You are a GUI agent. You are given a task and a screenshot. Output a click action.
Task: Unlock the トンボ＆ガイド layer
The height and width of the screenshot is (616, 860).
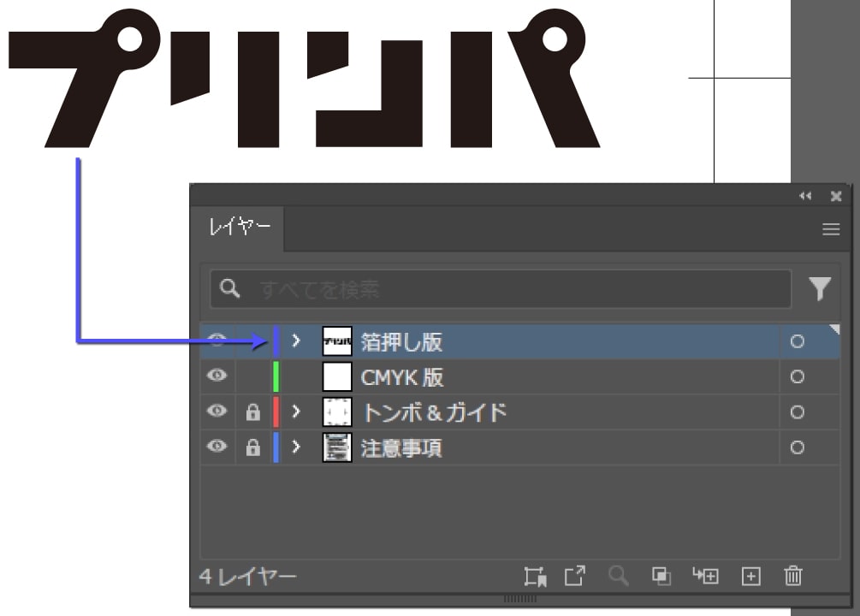tap(252, 412)
